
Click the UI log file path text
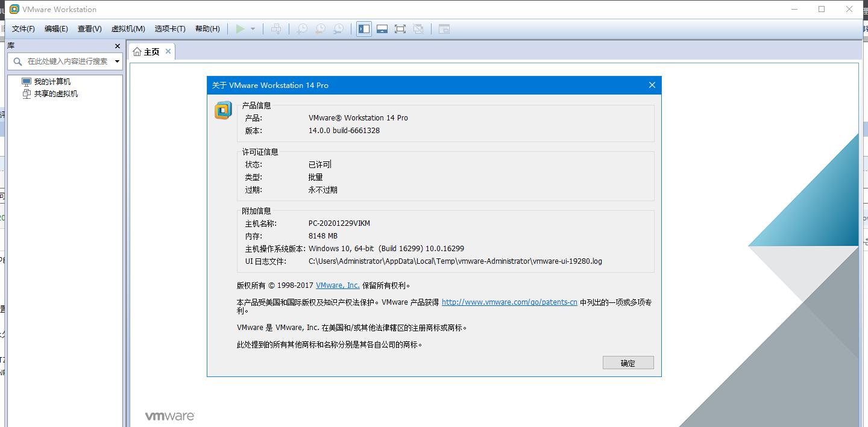tap(455, 261)
